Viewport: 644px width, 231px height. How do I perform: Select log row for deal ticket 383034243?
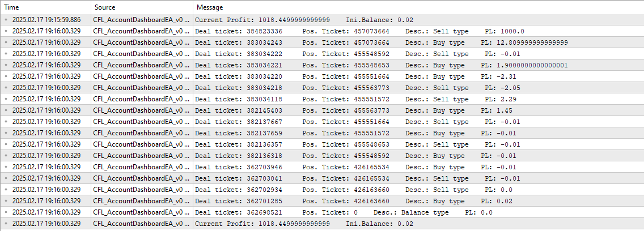pos(322,42)
